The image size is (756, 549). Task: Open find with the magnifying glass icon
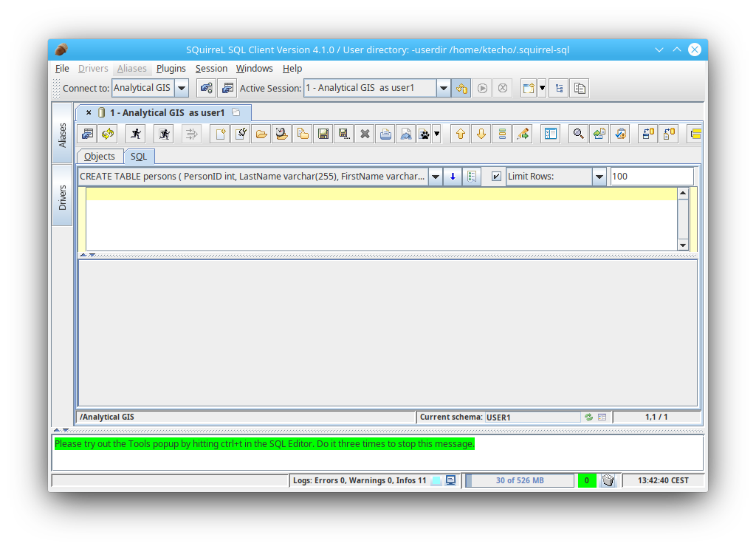578,134
